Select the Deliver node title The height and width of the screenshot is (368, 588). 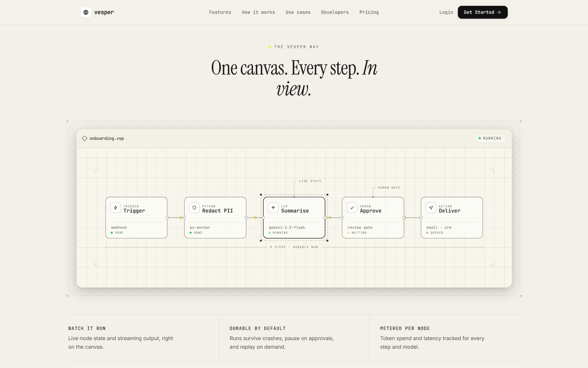pyautogui.click(x=450, y=211)
